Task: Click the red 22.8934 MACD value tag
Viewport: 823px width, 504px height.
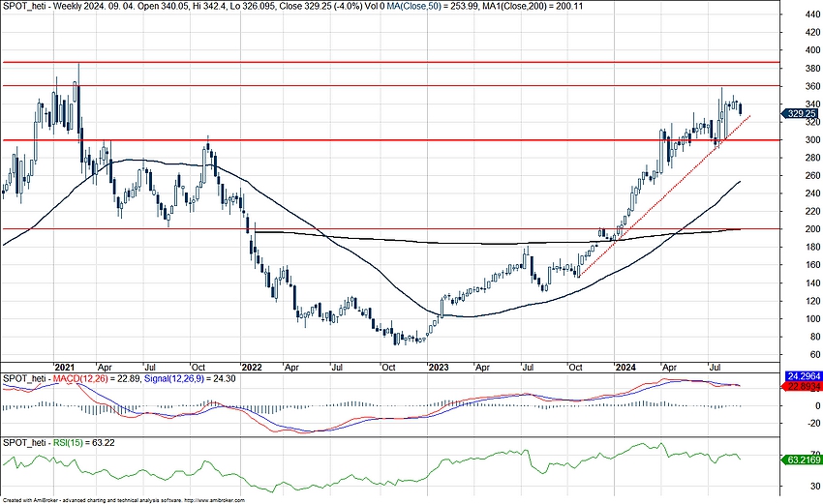Action: 801,386
